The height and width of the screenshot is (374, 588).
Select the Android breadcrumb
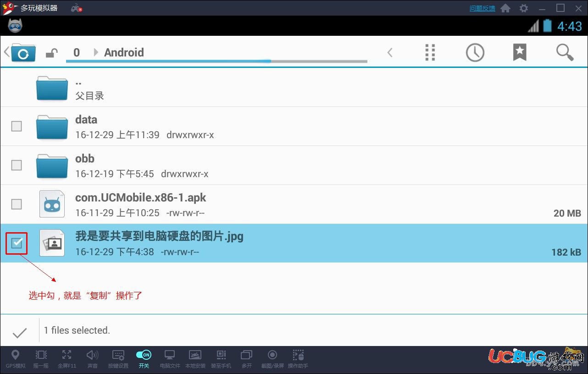click(124, 52)
